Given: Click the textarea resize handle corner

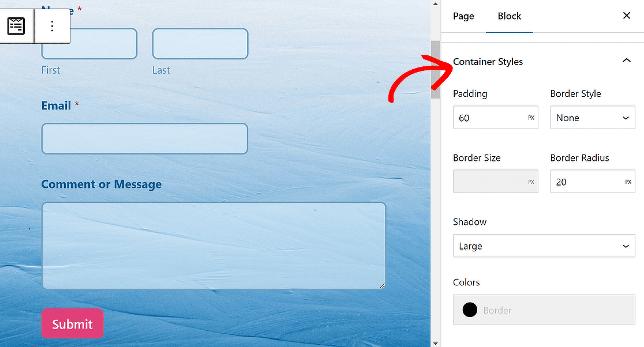Looking at the screenshot, I should coord(382,286).
